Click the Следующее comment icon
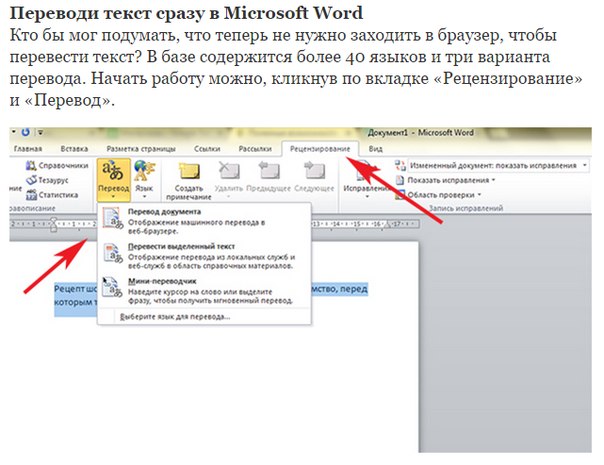 (x=314, y=171)
